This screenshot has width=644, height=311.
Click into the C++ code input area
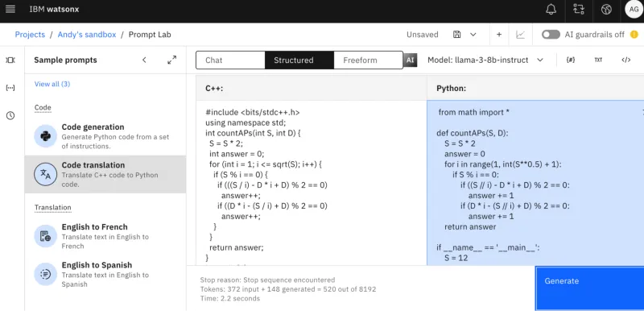[312, 183]
